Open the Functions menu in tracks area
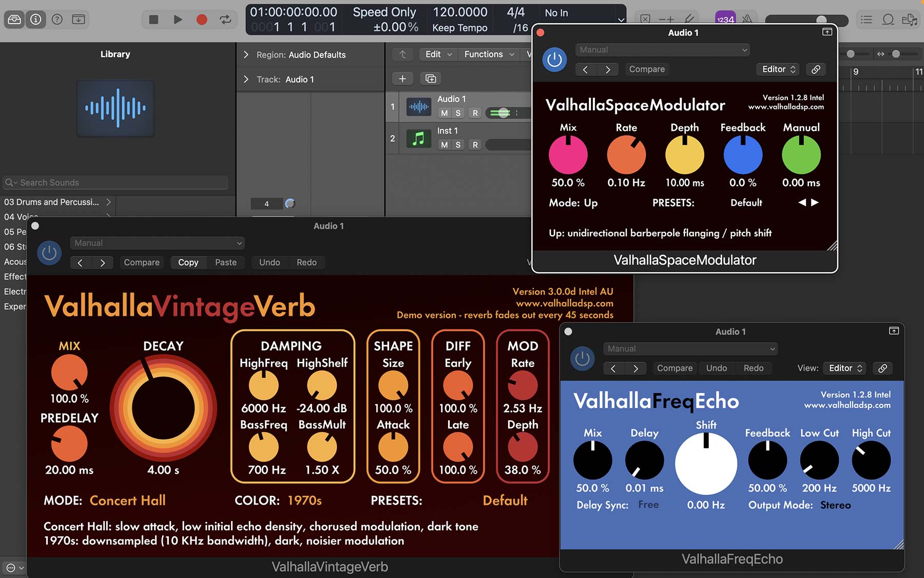 [488, 54]
